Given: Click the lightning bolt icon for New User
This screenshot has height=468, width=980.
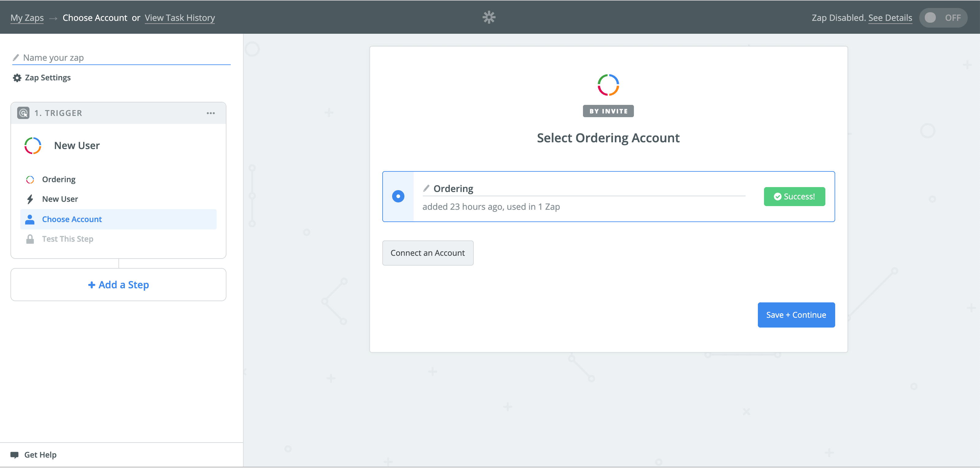Looking at the screenshot, I should [x=30, y=199].
